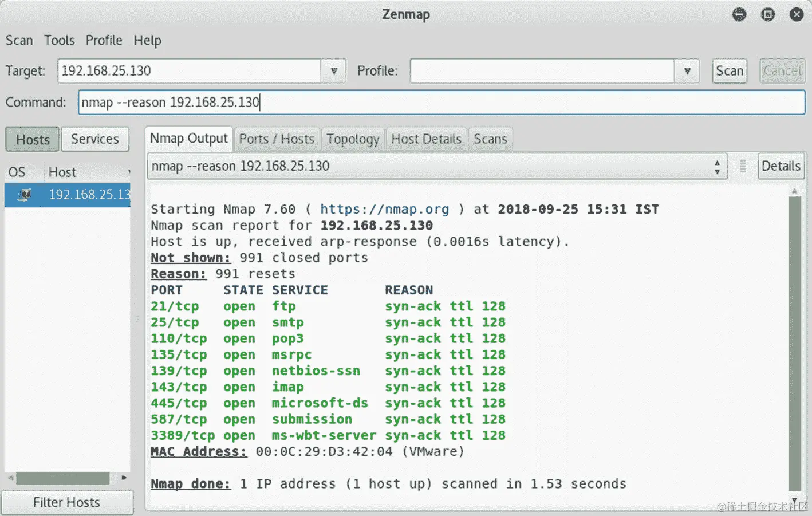Click the 135/tcp msrpc output line

coord(328,354)
